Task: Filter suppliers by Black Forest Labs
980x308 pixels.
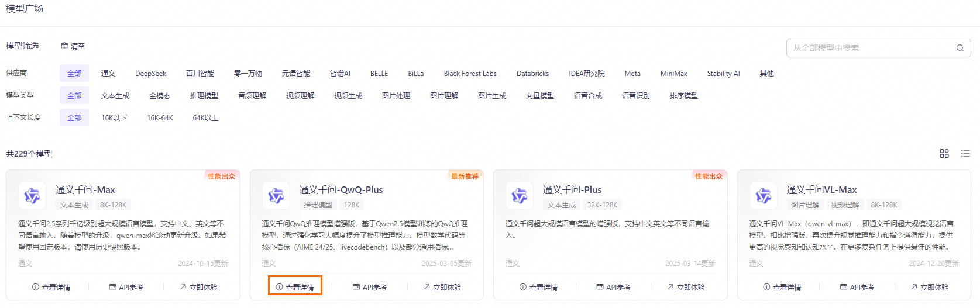Action: point(470,74)
